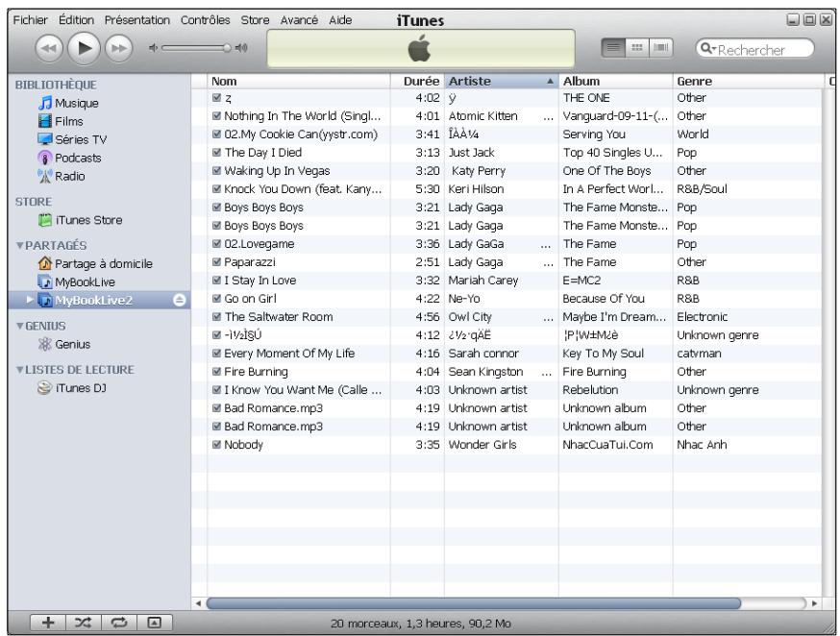Image resolution: width=840 pixels, height=636 pixels.
Task: Uncheck the Go on Girl checkbox
Action: click(x=216, y=298)
